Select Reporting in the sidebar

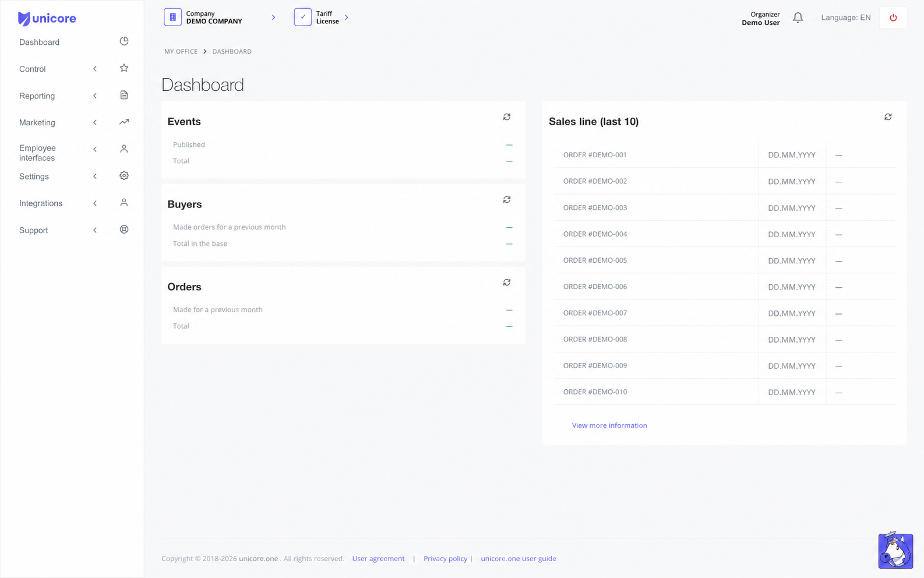coord(37,96)
